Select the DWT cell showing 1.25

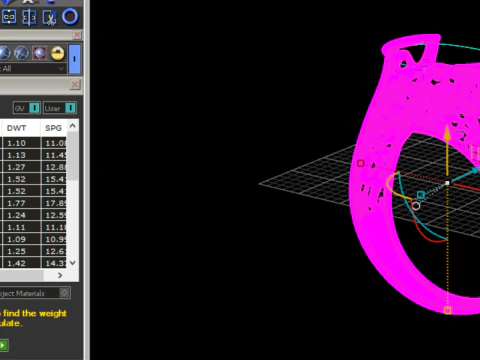coord(21,251)
